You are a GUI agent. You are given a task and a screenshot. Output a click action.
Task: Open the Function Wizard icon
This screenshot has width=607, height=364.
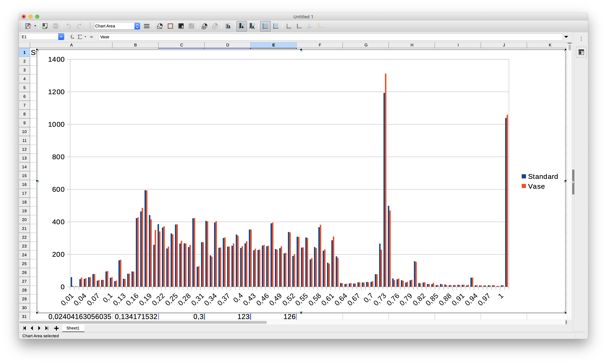coord(72,37)
